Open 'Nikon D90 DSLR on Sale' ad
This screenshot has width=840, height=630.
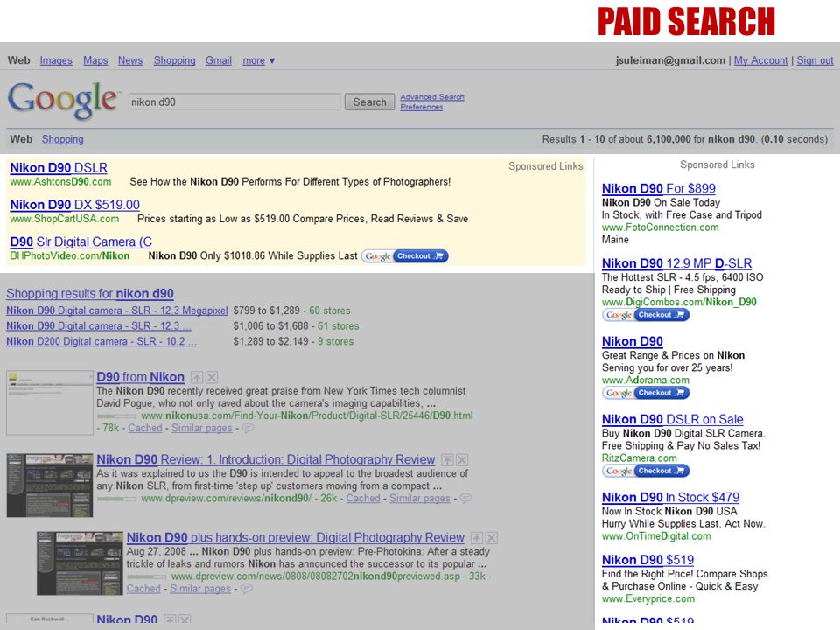pos(672,419)
